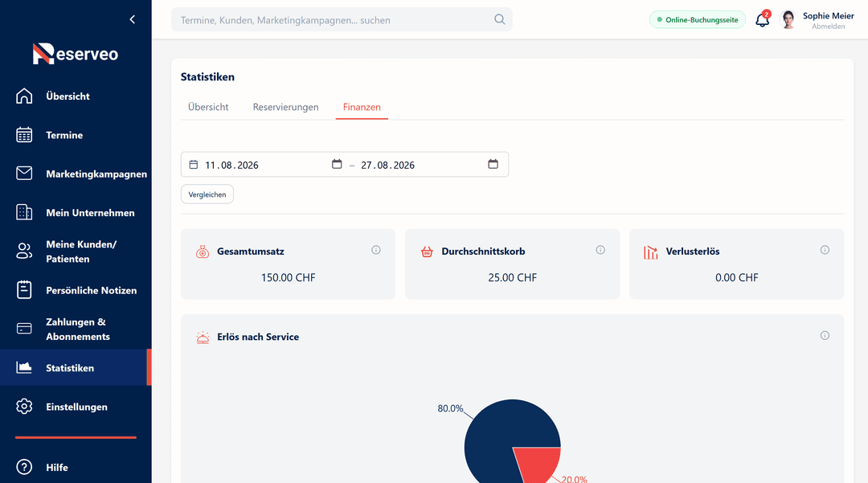Show info for Gesamtumsatz card

[x=376, y=250]
